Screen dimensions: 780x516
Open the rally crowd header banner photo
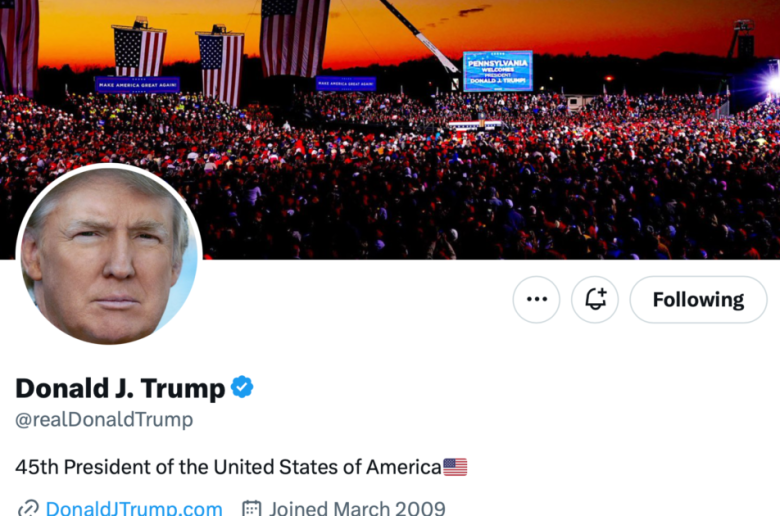pos(390,129)
